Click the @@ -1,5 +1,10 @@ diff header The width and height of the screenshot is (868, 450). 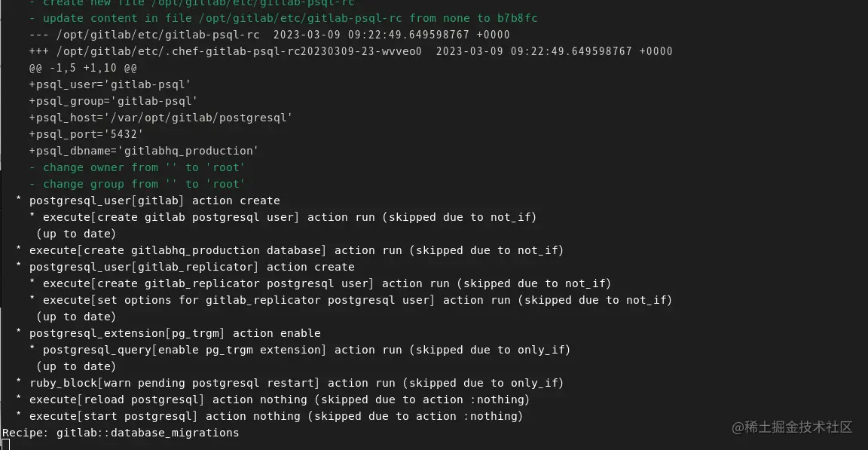(x=83, y=68)
